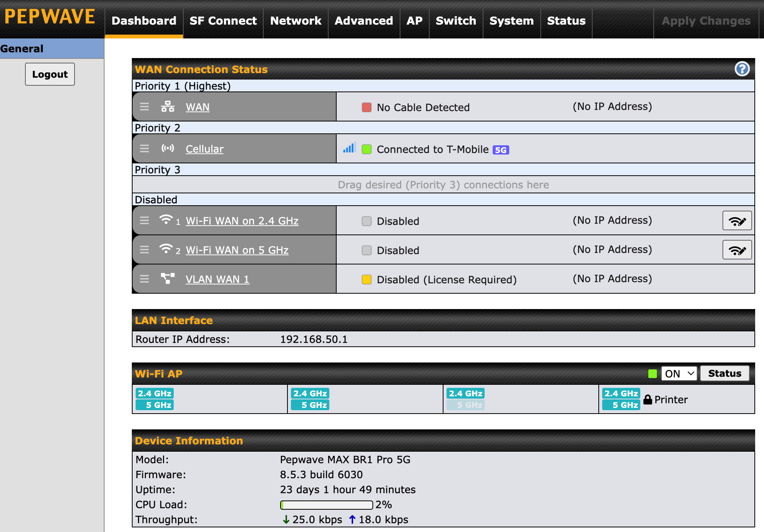Click the drag handle beside Cellular
764x532 pixels.
coord(144,149)
